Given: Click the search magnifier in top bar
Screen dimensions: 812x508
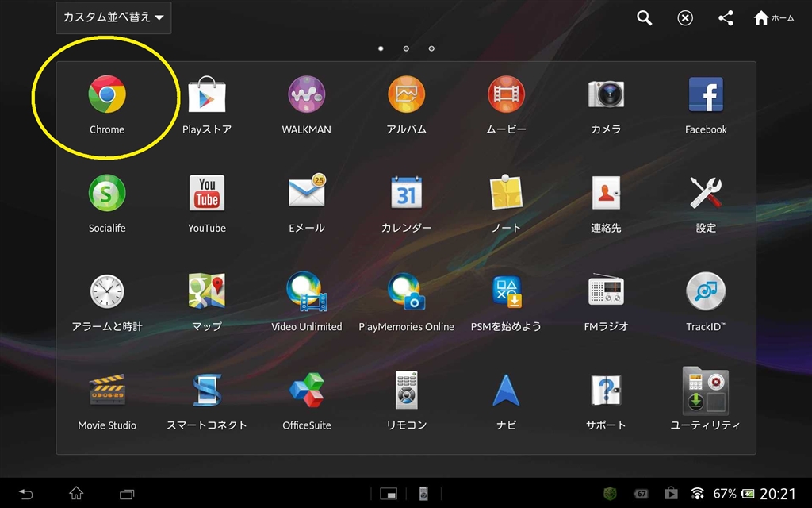Looking at the screenshot, I should (x=645, y=18).
